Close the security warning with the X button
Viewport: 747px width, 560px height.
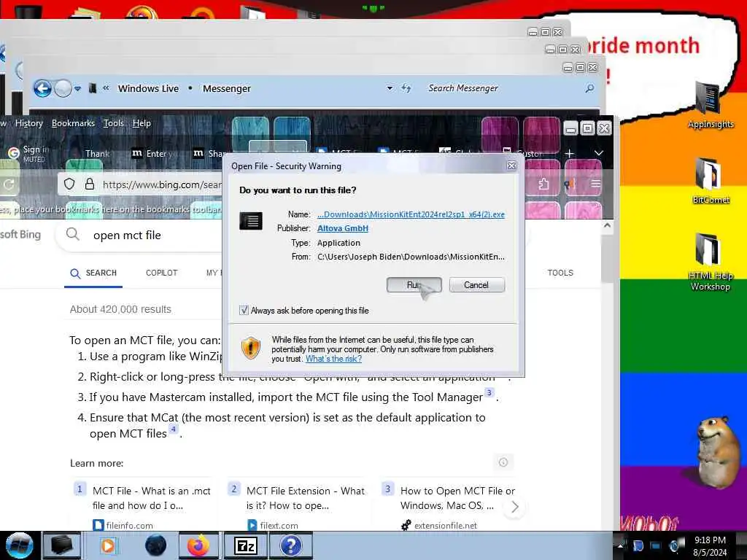pos(511,166)
